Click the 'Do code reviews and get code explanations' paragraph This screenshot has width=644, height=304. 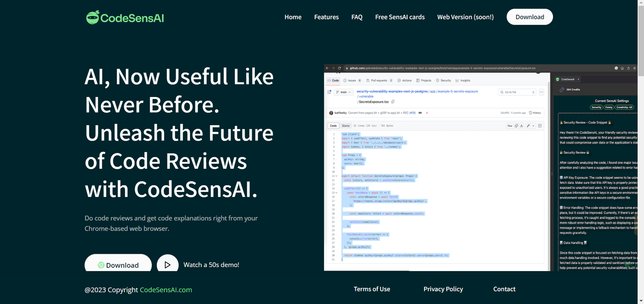(171, 223)
